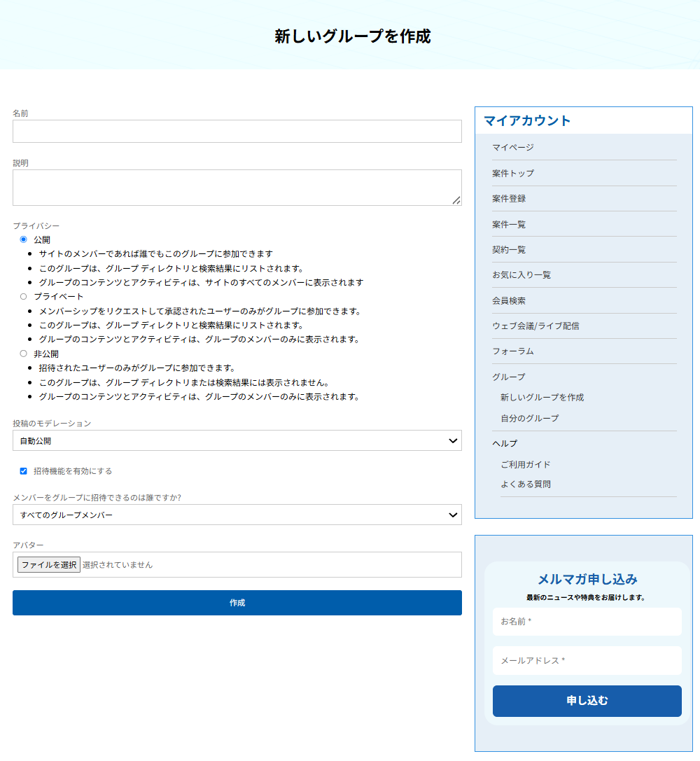Click the 最新のニュースや特典をお届けします text
Image resolution: width=700 pixels, height=761 pixels.
coord(587,597)
